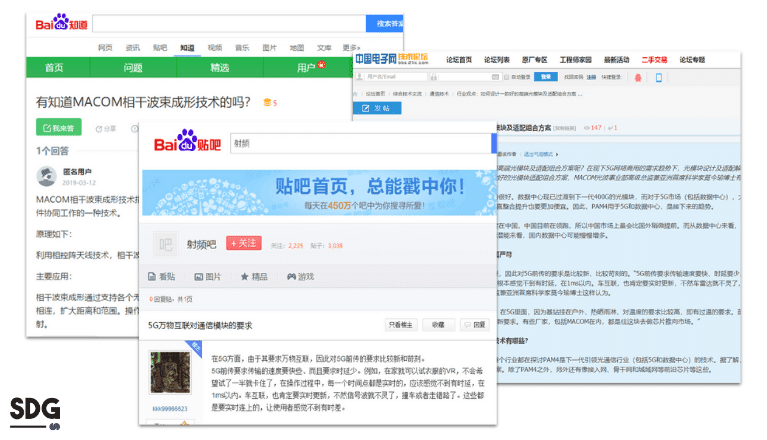Click the anonymous user avatar in Zhidao
767x440 pixels.
click(46, 176)
